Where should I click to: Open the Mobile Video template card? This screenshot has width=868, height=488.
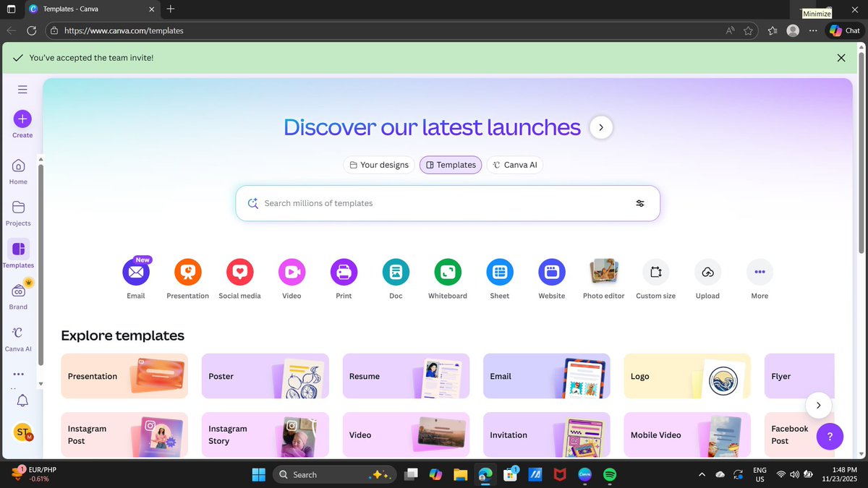point(687,435)
